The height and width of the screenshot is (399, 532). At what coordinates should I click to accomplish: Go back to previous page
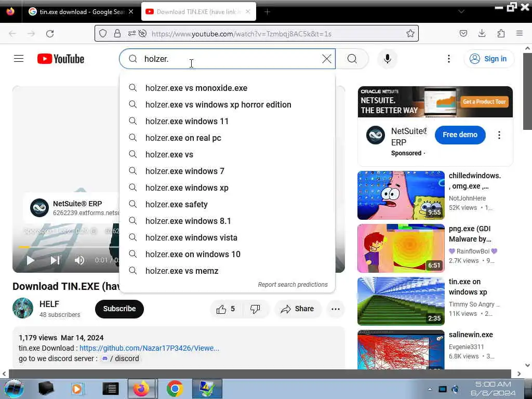click(12, 34)
